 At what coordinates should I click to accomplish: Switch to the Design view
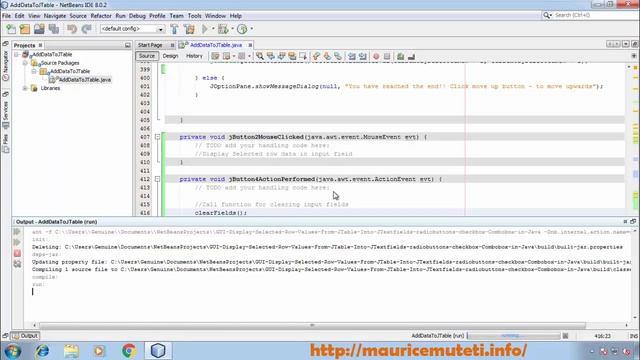click(170, 56)
